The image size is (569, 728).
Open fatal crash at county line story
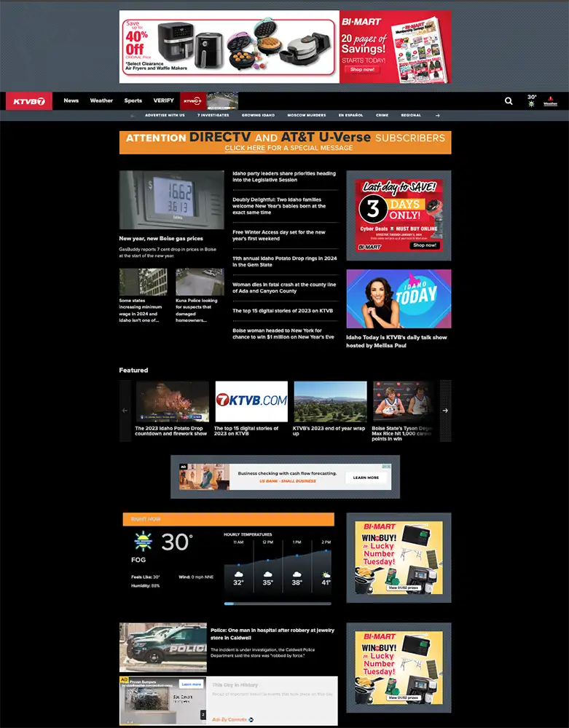284,288
